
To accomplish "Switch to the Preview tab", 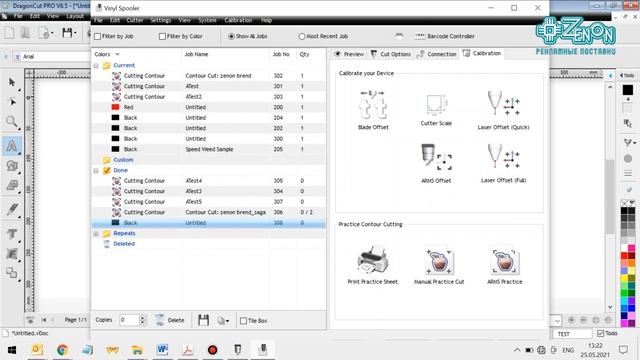I will pyautogui.click(x=349, y=54).
